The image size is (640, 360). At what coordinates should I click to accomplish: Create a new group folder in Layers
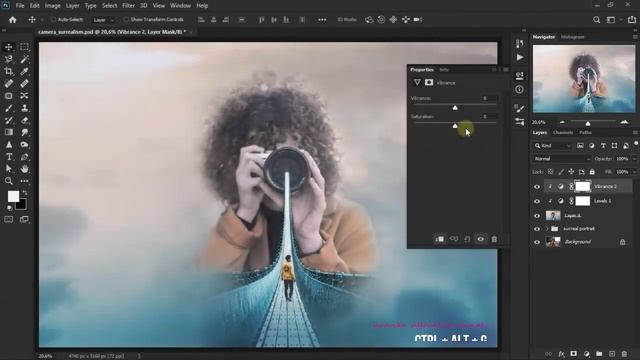coord(599,354)
